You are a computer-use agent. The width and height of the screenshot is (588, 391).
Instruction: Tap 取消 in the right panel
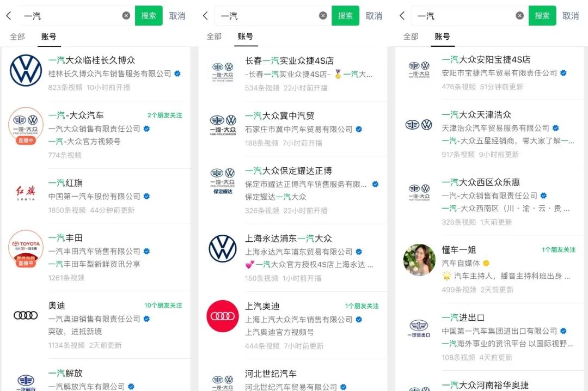pos(571,16)
